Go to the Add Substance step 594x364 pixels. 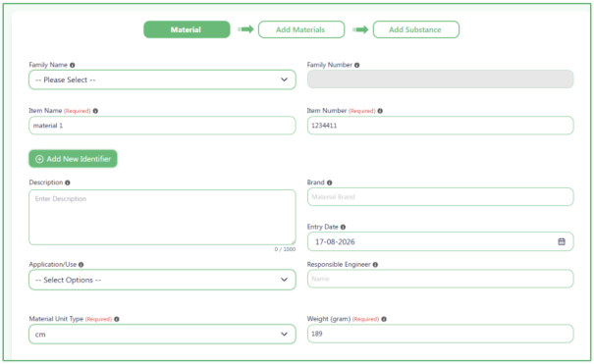click(416, 29)
